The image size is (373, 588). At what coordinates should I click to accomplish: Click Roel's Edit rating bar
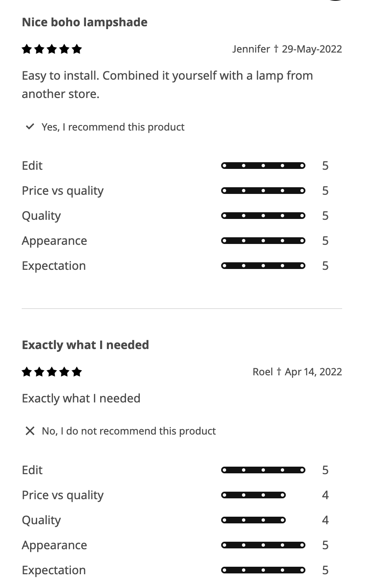click(x=263, y=470)
